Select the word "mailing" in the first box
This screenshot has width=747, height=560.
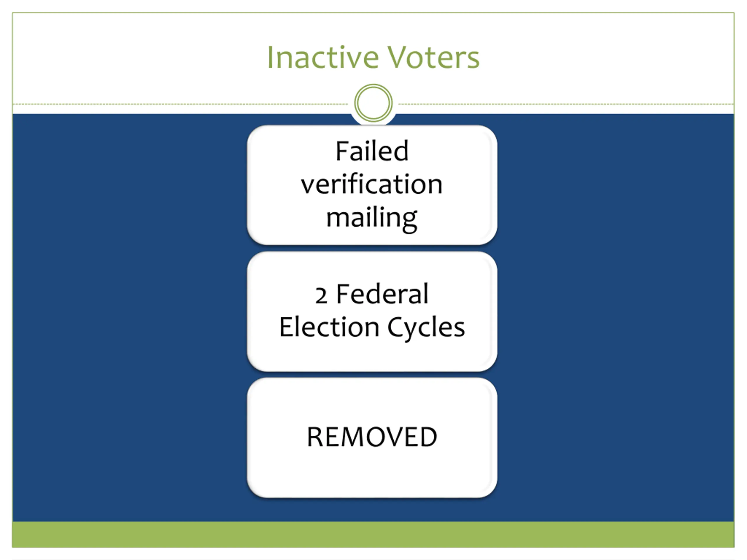coord(372,219)
